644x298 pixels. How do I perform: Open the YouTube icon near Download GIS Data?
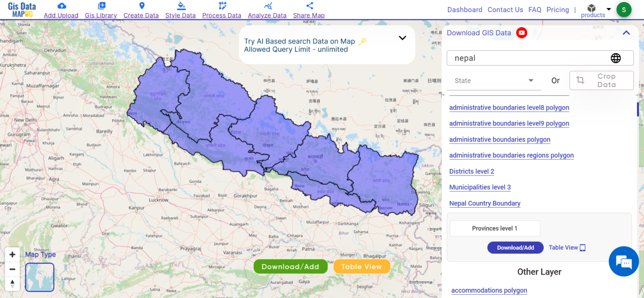[x=522, y=32]
